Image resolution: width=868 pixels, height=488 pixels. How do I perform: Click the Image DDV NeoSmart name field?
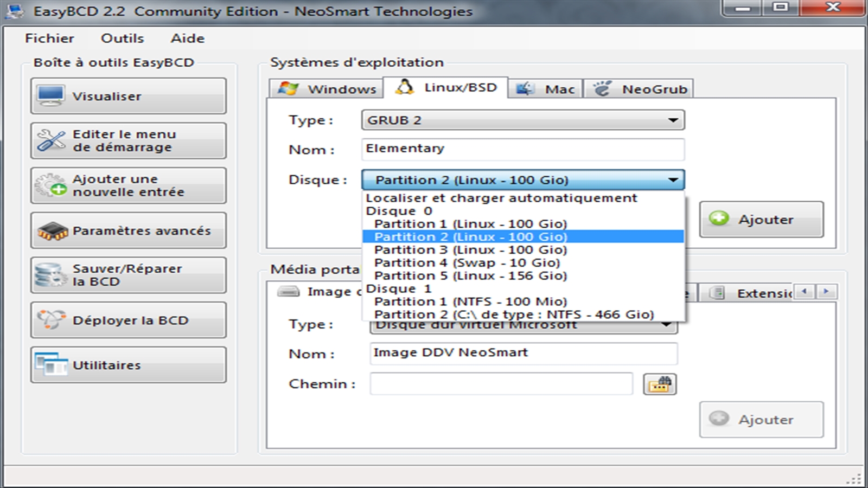click(x=524, y=353)
